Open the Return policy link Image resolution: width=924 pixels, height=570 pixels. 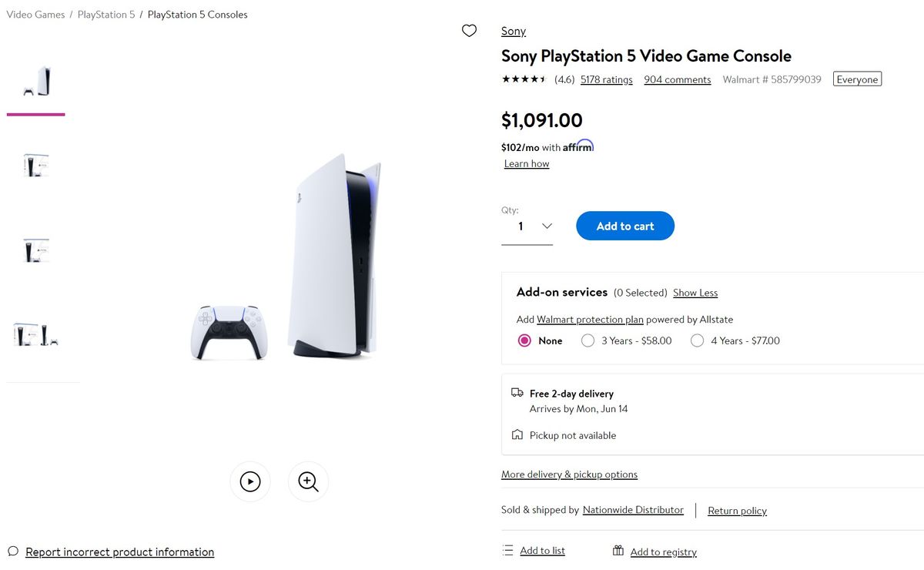click(x=736, y=510)
